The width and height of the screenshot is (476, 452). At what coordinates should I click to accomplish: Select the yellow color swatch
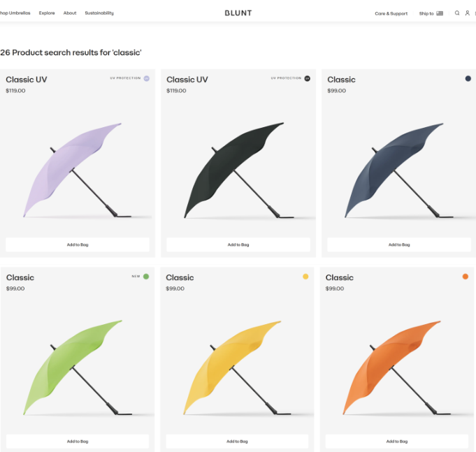click(x=305, y=277)
